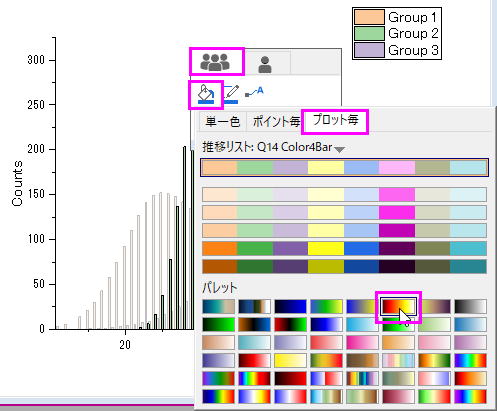Pick the dark-red-to-white palette
The image size is (497, 411).
(x=254, y=360)
